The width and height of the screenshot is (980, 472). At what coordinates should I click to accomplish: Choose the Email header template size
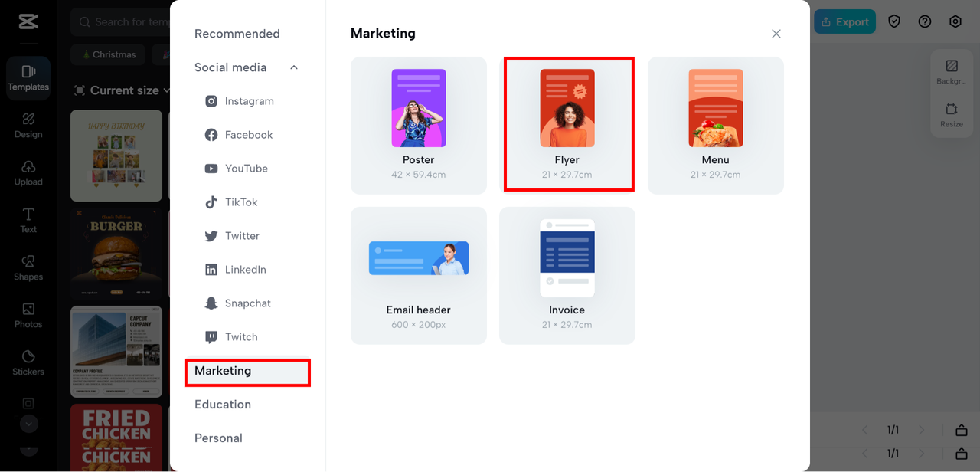coord(419,275)
